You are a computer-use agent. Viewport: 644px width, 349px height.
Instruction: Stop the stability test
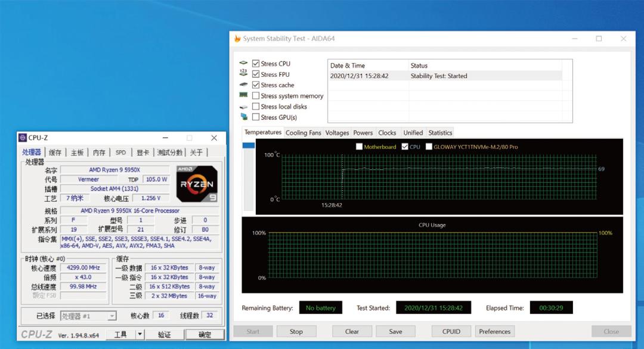point(296,332)
